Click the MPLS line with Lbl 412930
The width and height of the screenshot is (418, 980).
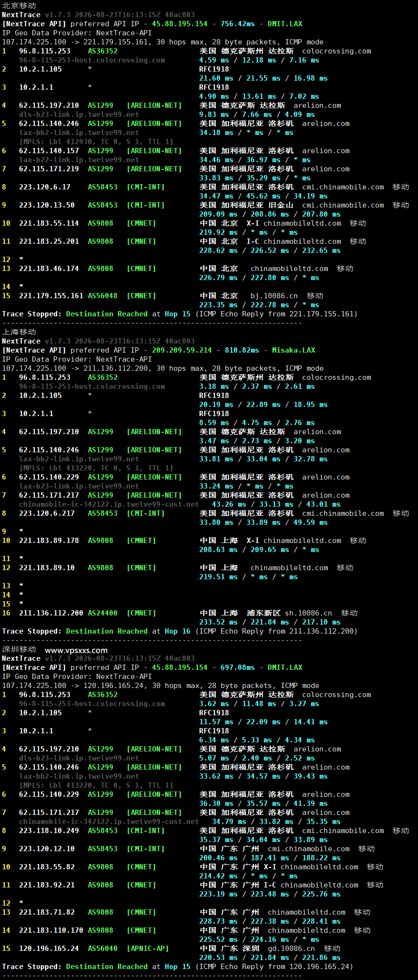point(96,142)
